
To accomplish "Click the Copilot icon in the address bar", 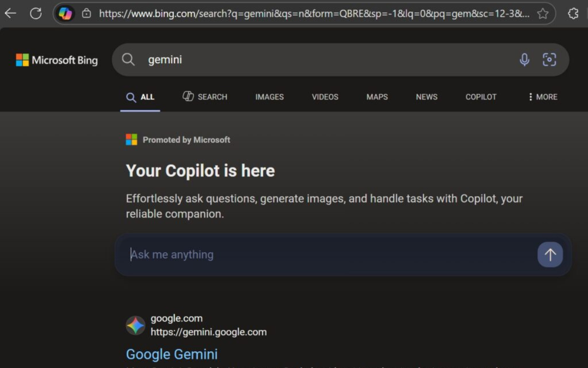I will click(66, 13).
